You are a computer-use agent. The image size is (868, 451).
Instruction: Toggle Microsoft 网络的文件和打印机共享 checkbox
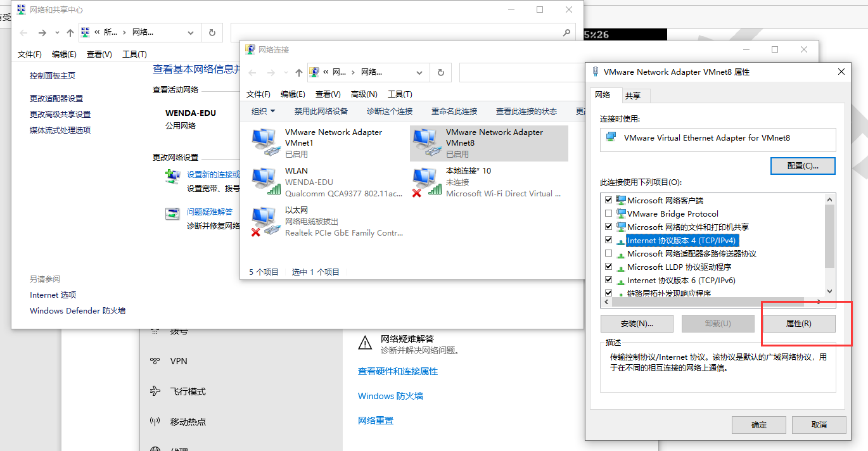(x=609, y=227)
